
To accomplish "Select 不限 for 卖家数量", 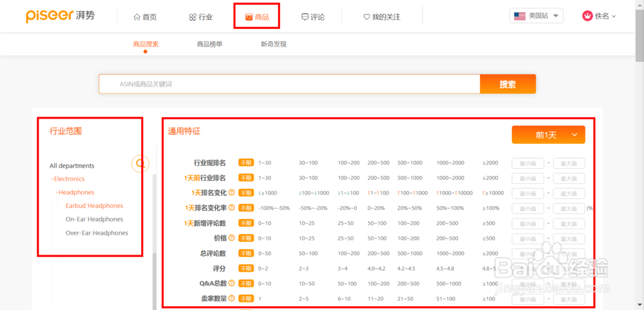I will click(x=246, y=298).
